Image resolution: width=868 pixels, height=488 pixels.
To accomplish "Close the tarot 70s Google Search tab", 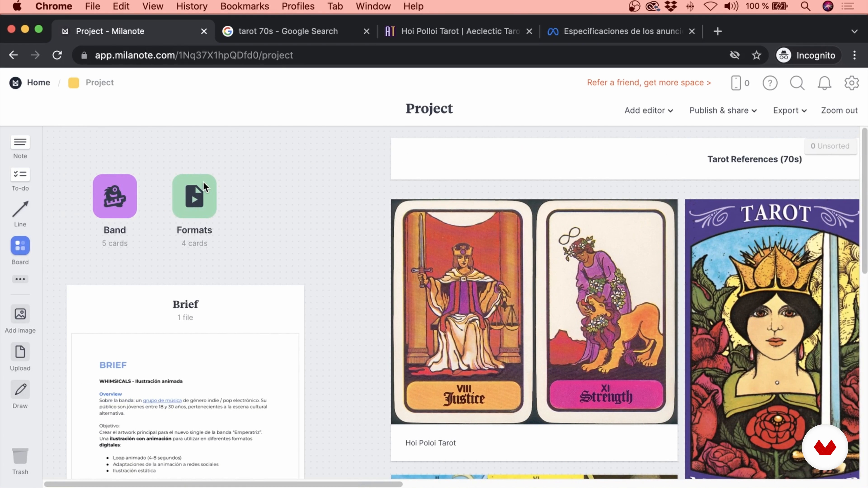I will tap(367, 31).
